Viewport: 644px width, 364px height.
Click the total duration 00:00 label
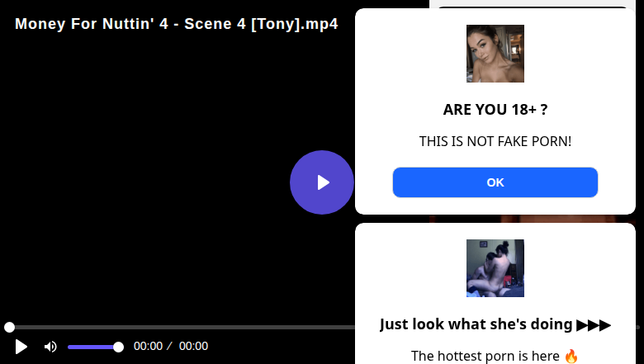(193, 347)
